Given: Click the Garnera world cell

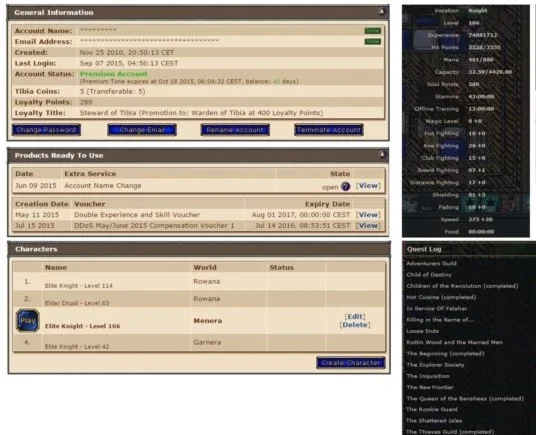Looking at the screenshot, I should tap(207, 342).
